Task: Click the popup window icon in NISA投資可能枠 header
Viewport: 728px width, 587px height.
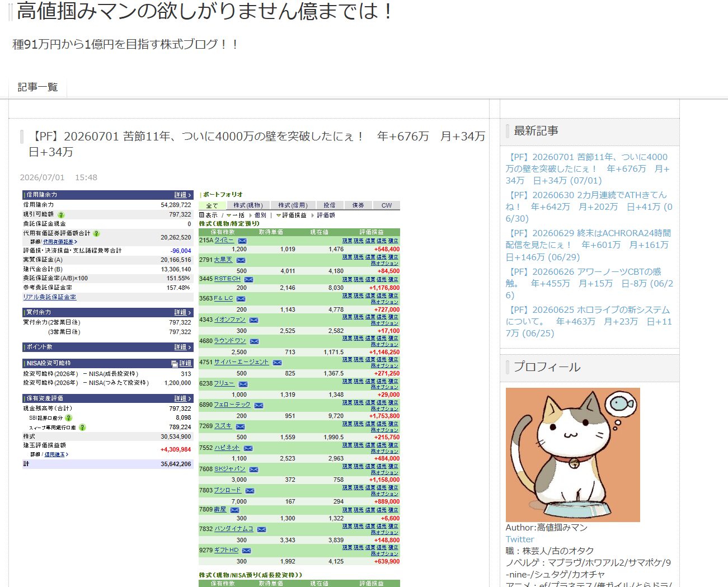Action: [175, 364]
